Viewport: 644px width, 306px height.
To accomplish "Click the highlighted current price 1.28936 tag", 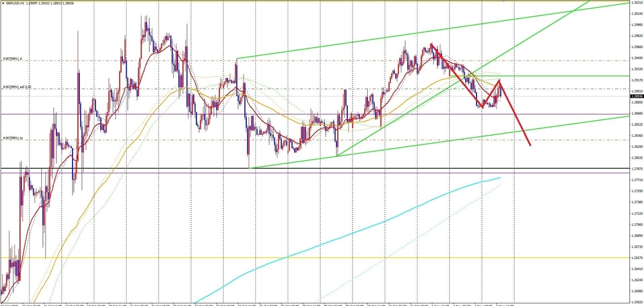I will 636,96.
